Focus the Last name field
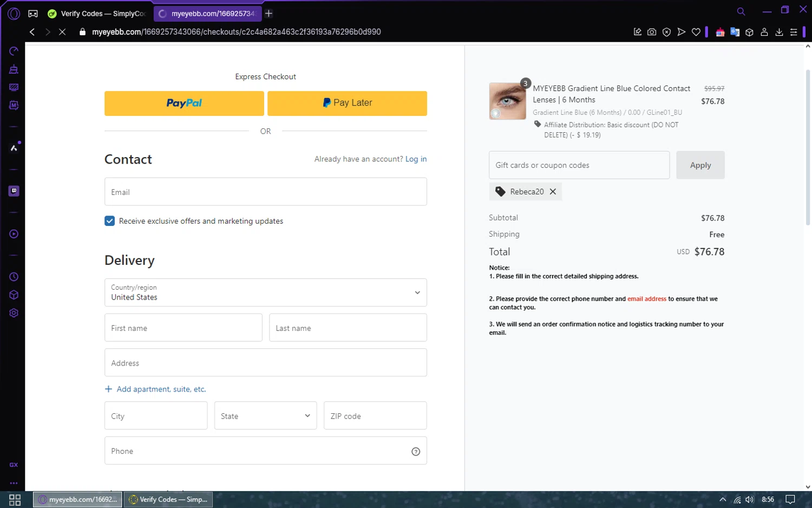The image size is (812, 508). (x=348, y=328)
